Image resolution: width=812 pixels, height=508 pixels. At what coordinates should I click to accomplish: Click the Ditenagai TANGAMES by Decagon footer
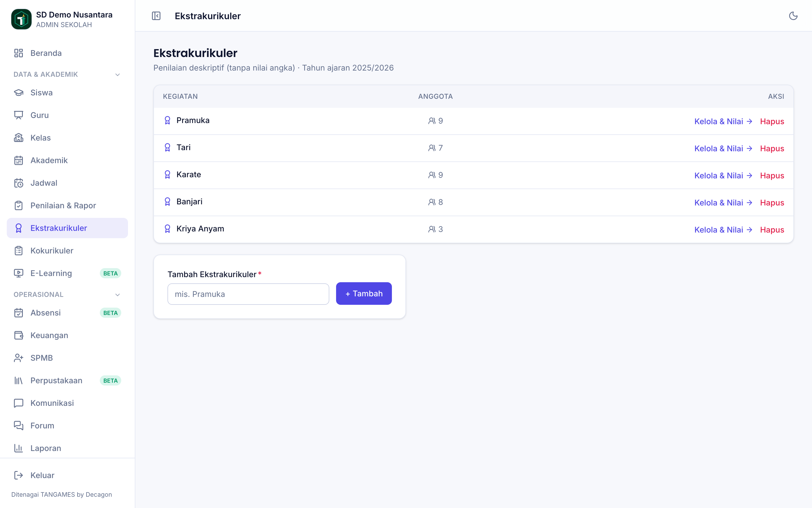(x=62, y=494)
